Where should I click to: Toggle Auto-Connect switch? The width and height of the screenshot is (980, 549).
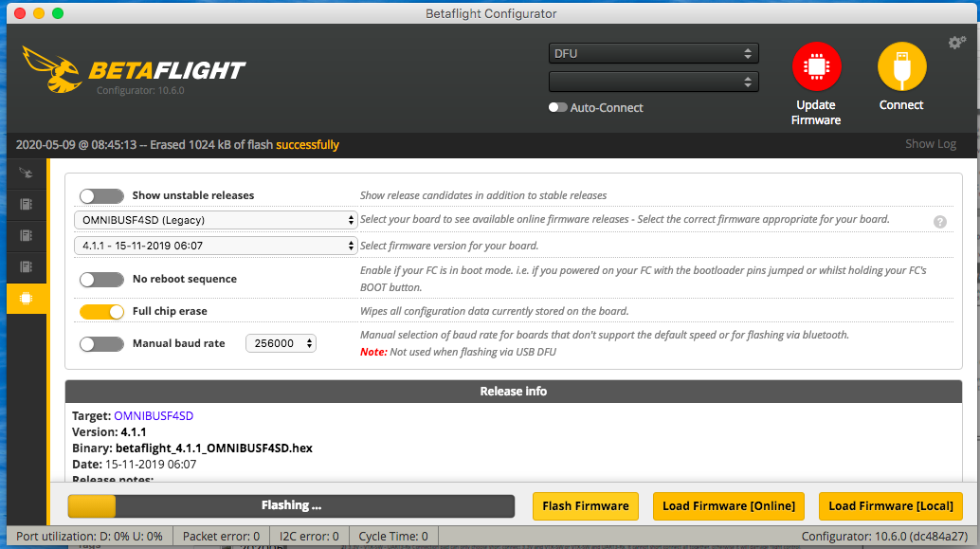[x=557, y=107]
